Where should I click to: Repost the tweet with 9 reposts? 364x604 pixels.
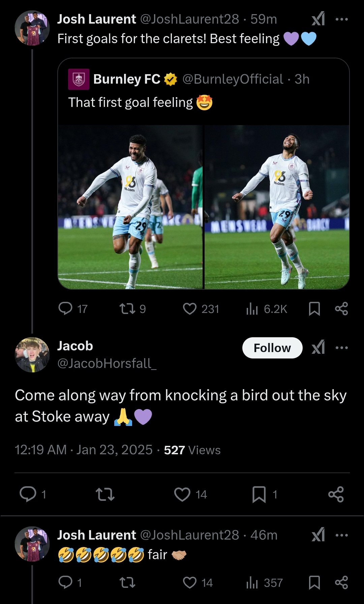128,308
